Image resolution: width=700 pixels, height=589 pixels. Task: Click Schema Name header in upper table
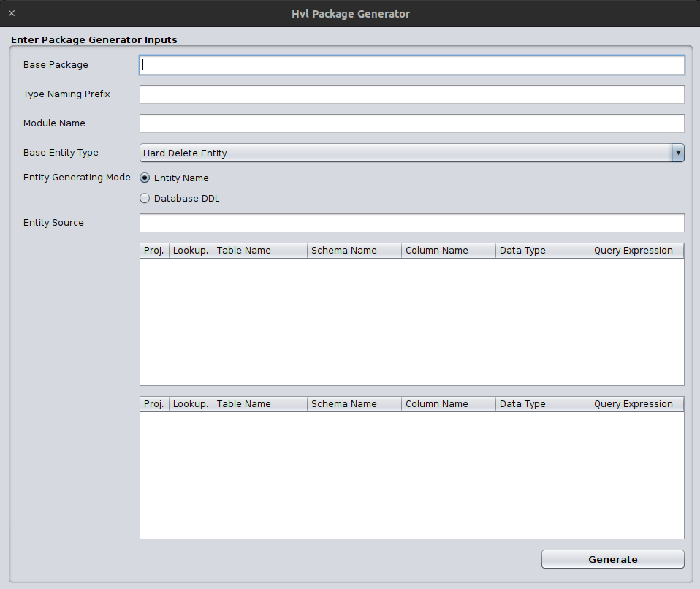pos(354,251)
